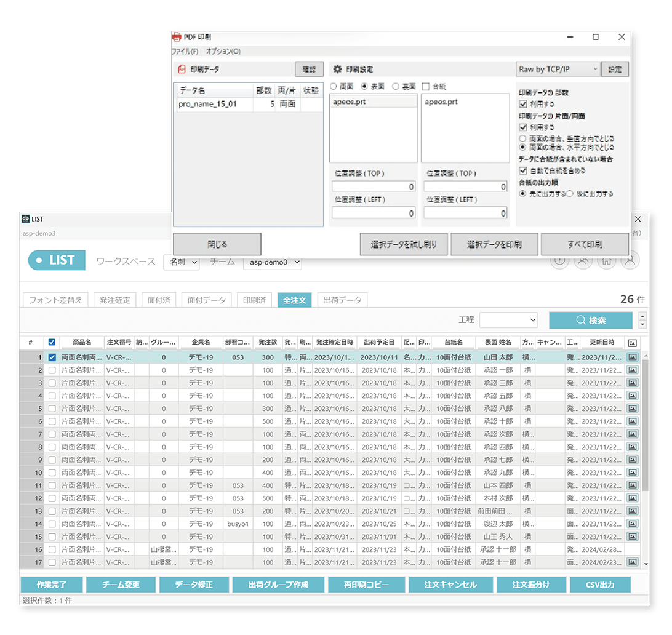Click the すべて印刷 button
The height and width of the screenshot is (635, 672).
(585, 244)
